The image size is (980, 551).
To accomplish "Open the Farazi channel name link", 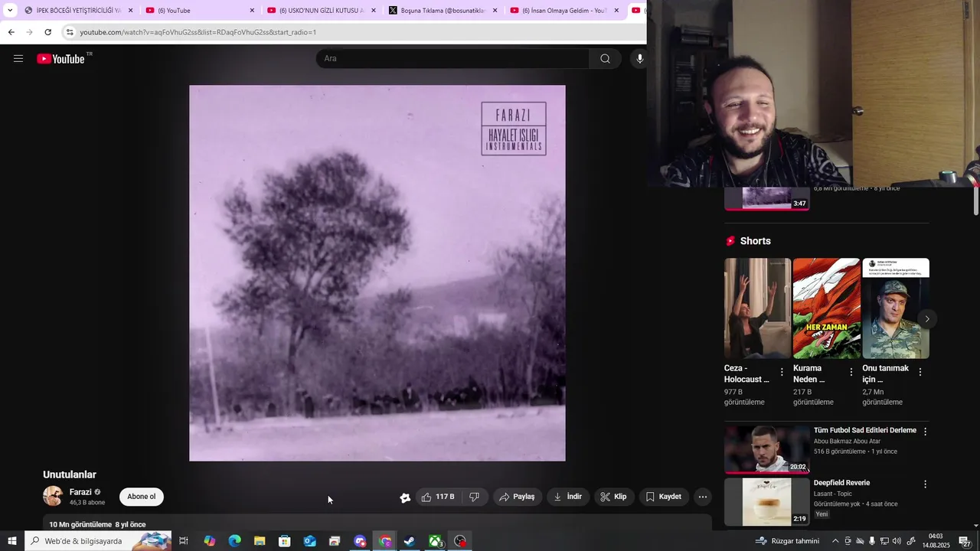I will pyautogui.click(x=80, y=492).
